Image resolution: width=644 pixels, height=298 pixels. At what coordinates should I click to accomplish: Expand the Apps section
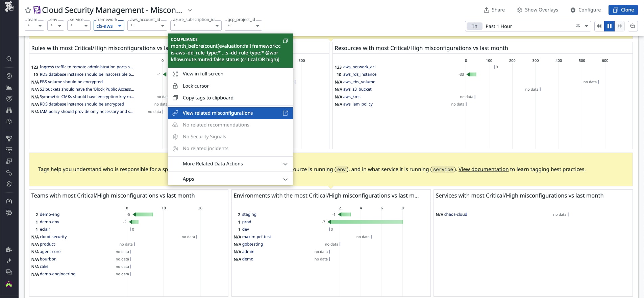pyautogui.click(x=230, y=179)
